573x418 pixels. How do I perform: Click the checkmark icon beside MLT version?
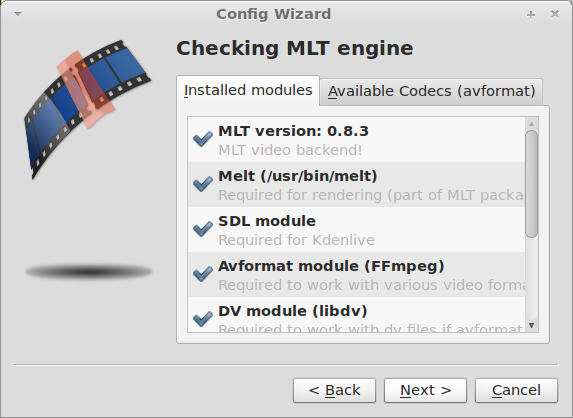pyautogui.click(x=203, y=139)
